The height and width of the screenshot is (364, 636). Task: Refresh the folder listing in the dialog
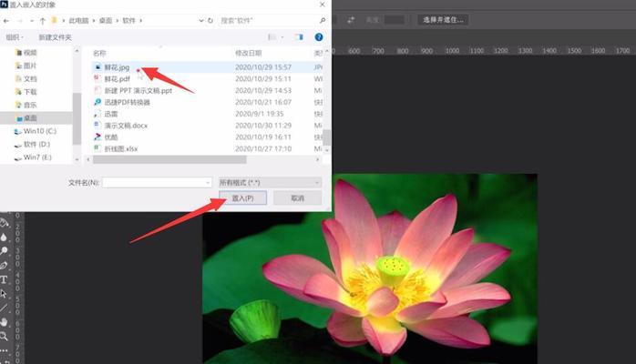(x=210, y=20)
